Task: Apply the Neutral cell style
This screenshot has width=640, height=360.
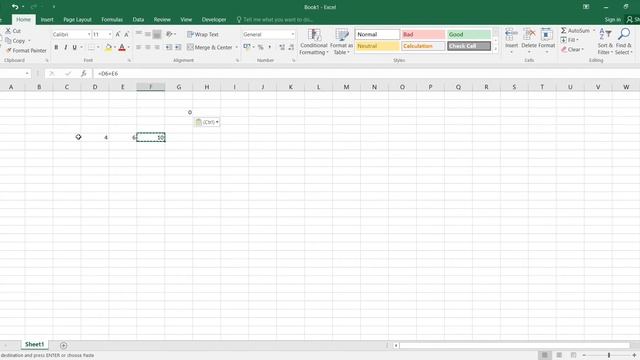Action: pos(378,46)
